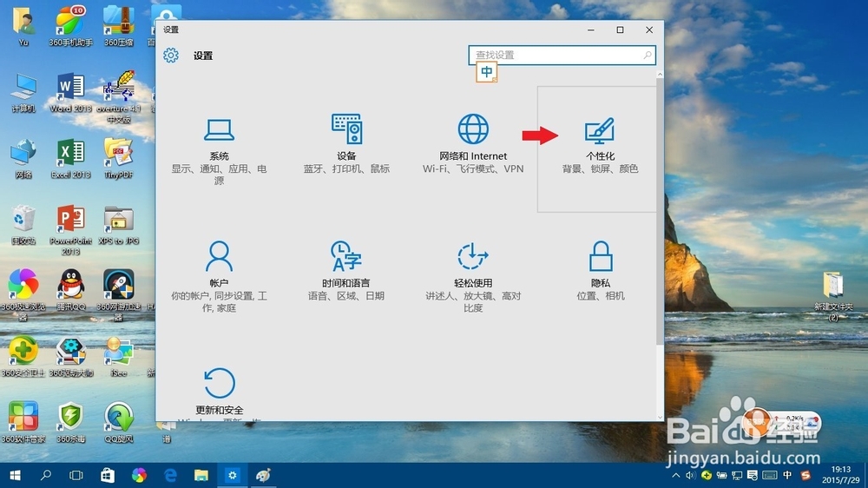Open the 系统 (System) settings category
The width and height of the screenshot is (868, 488).
click(x=220, y=149)
